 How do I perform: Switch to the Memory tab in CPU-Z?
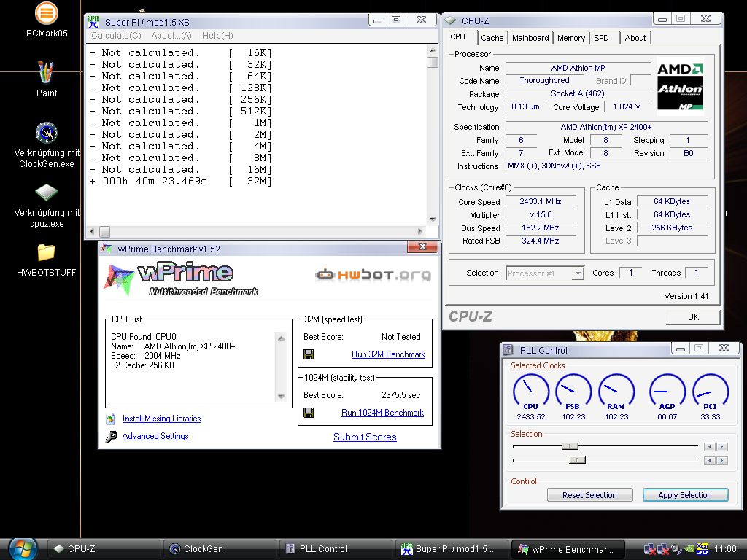571,38
